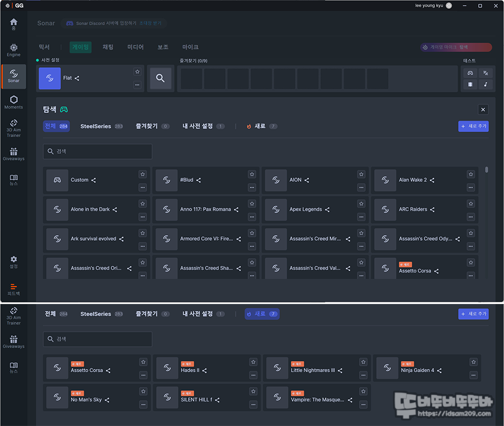Open 3D Aim Trainer in upper sidebar
Screen dimensions: 504x426
pos(13,128)
